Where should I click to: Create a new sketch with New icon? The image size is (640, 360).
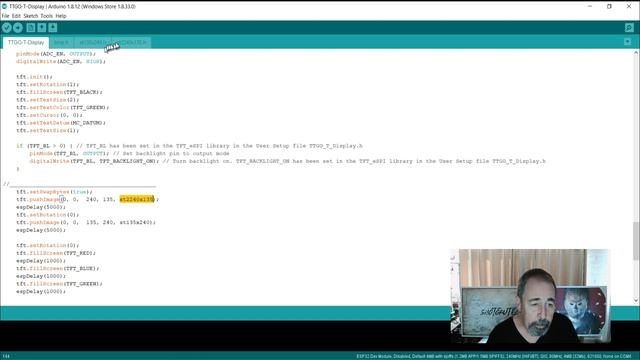point(31,28)
